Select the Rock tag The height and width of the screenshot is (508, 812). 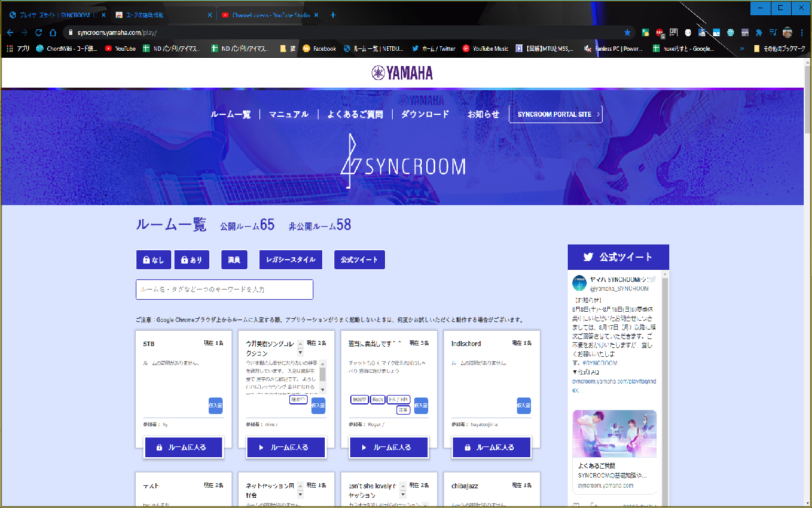point(377,399)
